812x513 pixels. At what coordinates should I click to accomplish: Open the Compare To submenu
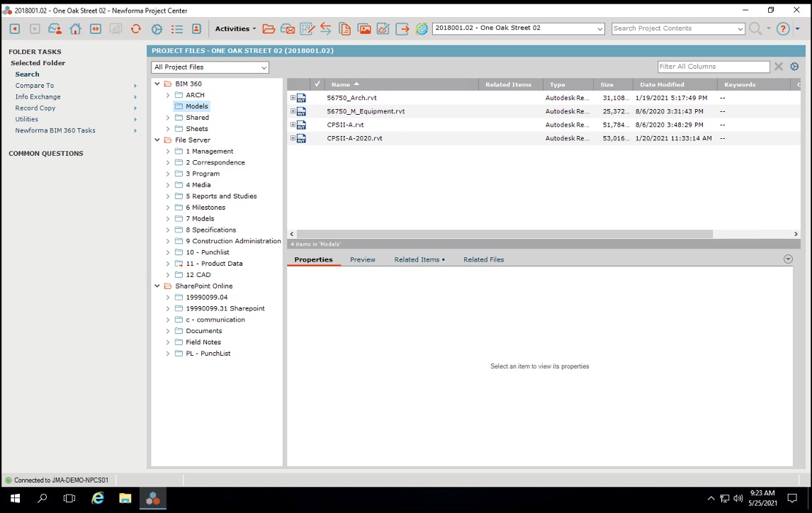(x=76, y=86)
